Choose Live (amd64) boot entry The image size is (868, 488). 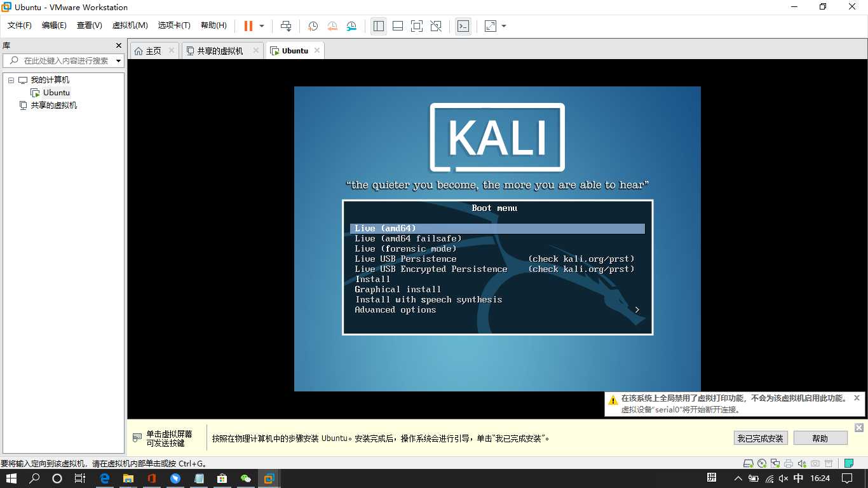(498, 229)
